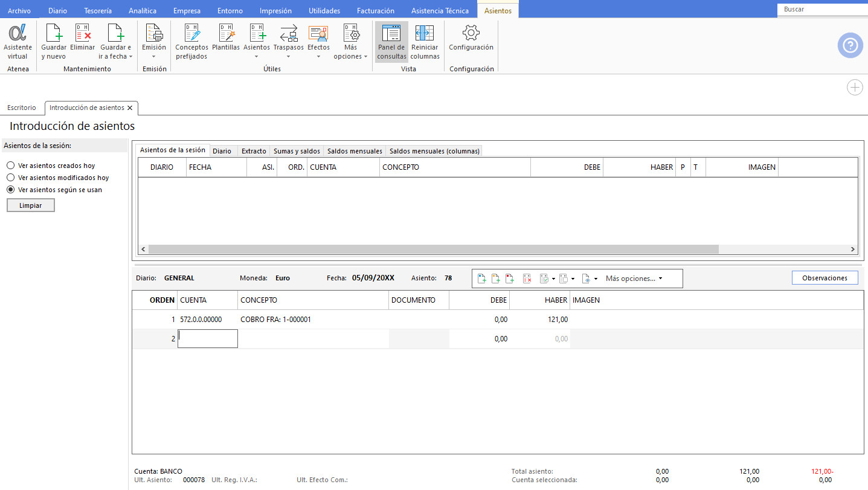This screenshot has width=868, height=490.
Task: Click Haber value 121,00 in row 1
Action: (558, 320)
